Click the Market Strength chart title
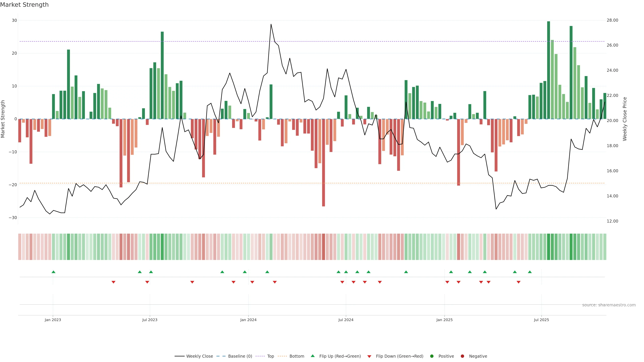This screenshot has width=644, height=362. coord(24,5)
